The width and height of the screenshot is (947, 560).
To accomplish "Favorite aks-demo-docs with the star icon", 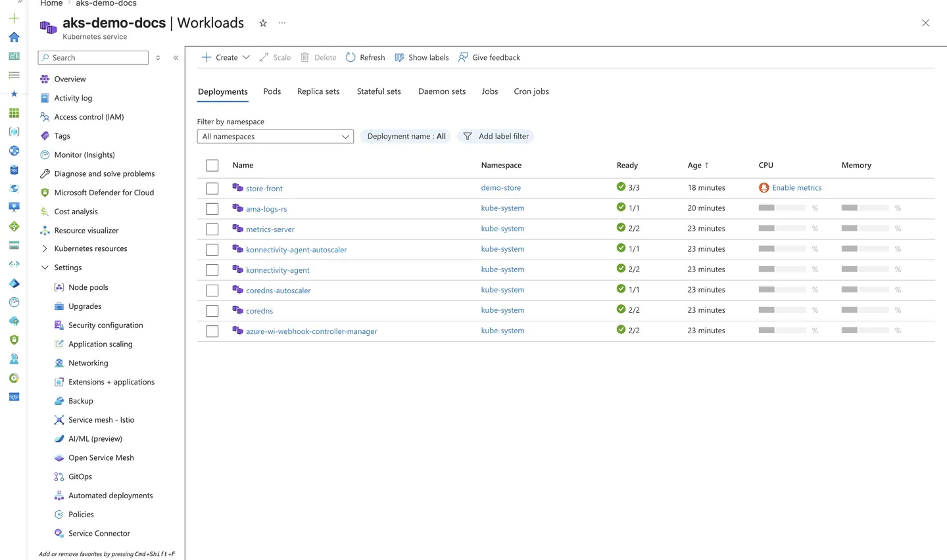I will coord(263,23).
